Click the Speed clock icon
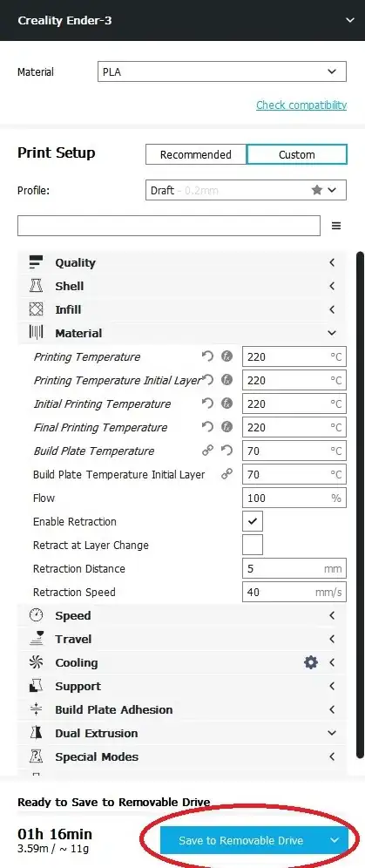This screenshot has width=365, height=868. point(36,615)
